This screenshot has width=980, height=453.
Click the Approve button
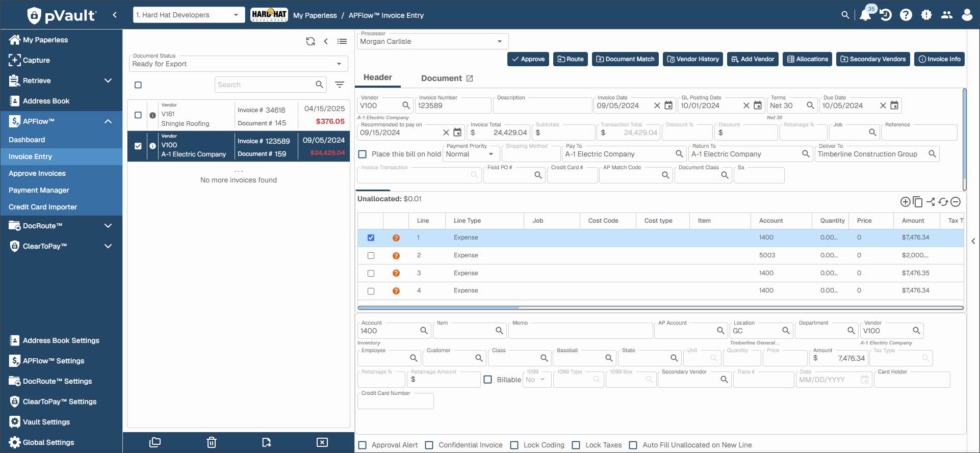[528, 59]
